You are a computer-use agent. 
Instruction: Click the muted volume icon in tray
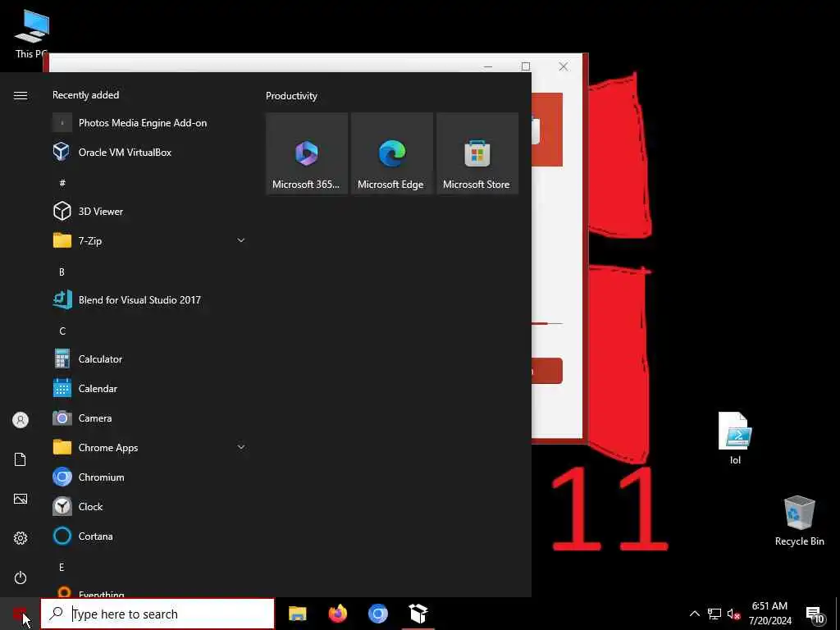[x=733, y=614]
